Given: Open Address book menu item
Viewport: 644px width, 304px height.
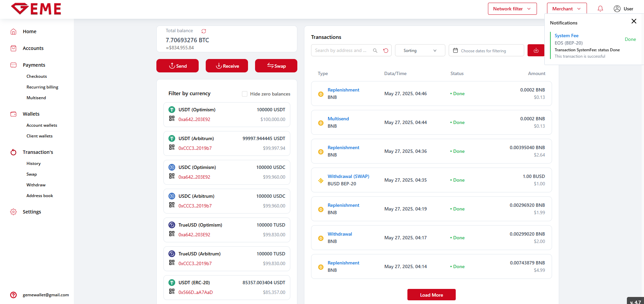Looking at the screenshot, I should coord(40,196).
